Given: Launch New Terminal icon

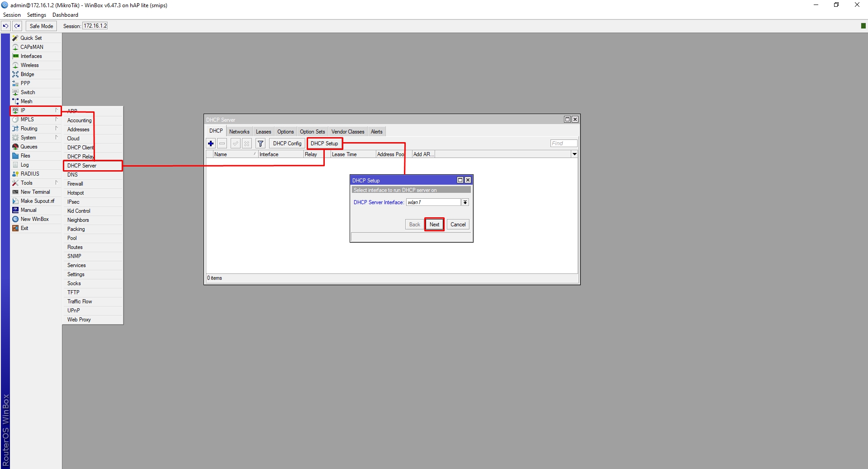Looking at the screenshot, I should [15, 192].
